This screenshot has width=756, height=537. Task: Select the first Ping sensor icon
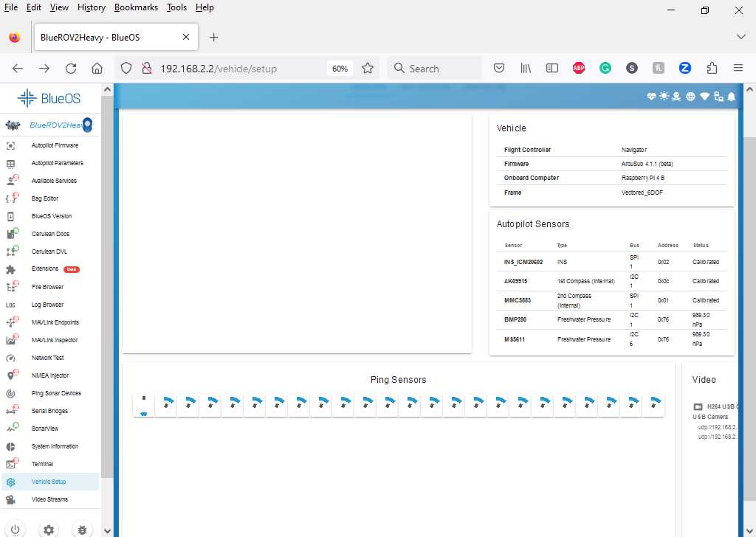coord(143,404)
